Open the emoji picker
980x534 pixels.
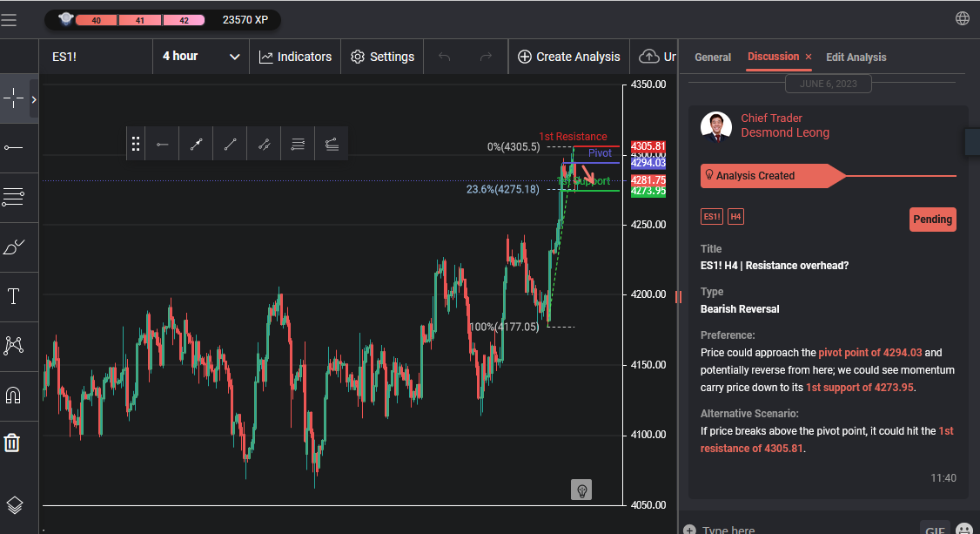(x=965, y=530)
